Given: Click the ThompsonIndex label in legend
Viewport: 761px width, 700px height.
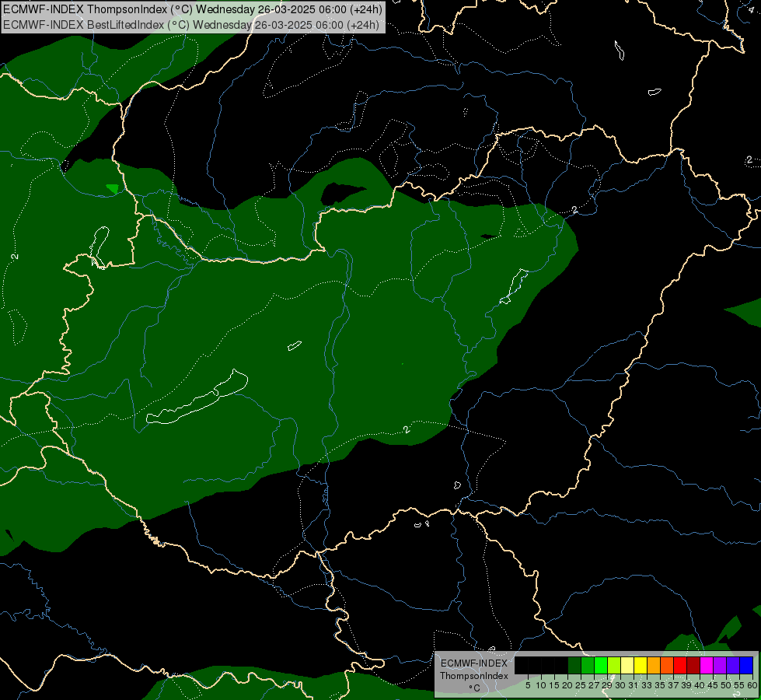Looking at the screenshot, I should click(474, 676).
